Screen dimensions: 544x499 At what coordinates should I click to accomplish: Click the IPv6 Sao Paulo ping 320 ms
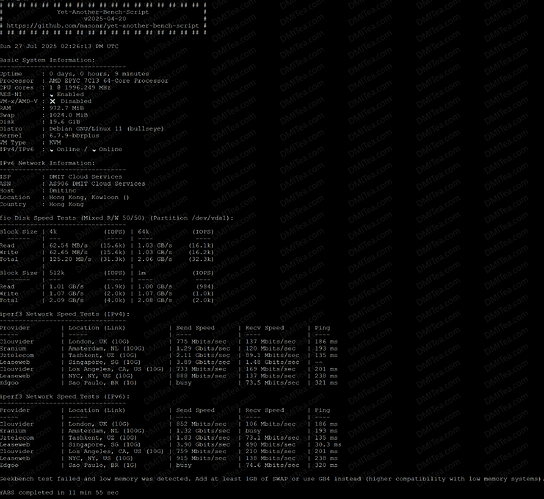(326, 465)
